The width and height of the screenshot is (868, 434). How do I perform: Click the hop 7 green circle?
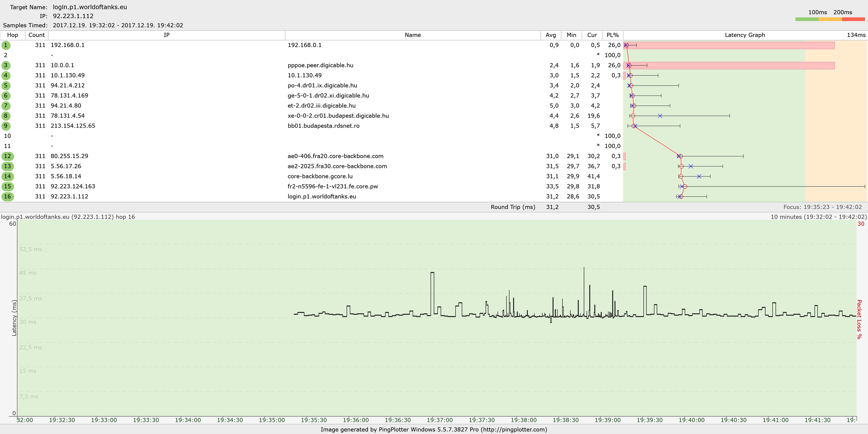(6, 106)
